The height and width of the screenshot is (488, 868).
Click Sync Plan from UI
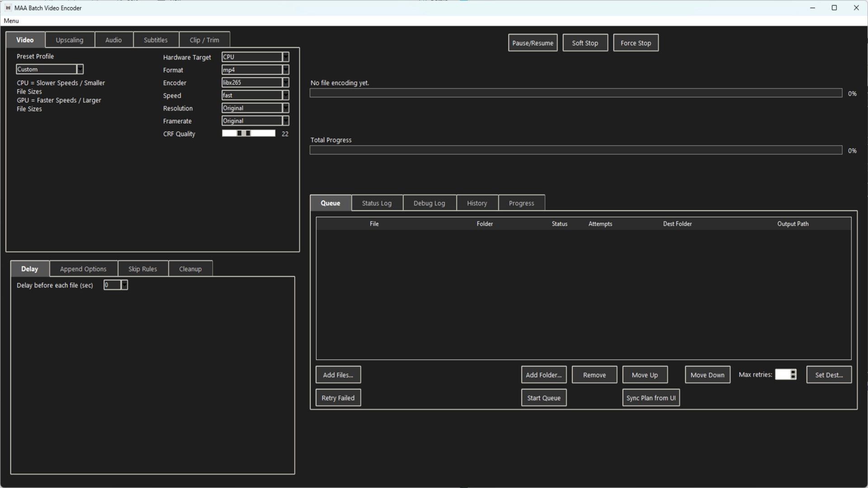(651, 397)
